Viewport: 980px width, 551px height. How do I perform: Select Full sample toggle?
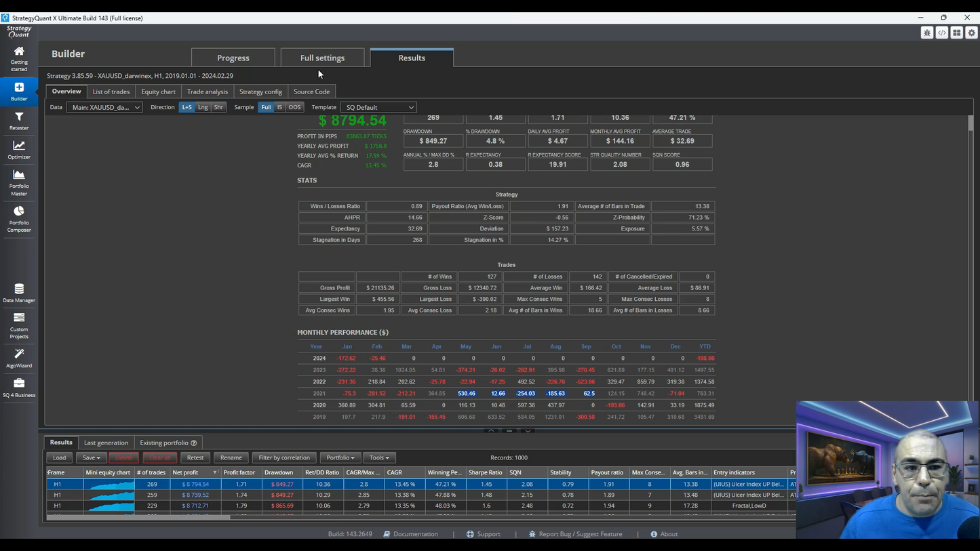(x=266, y=107)
